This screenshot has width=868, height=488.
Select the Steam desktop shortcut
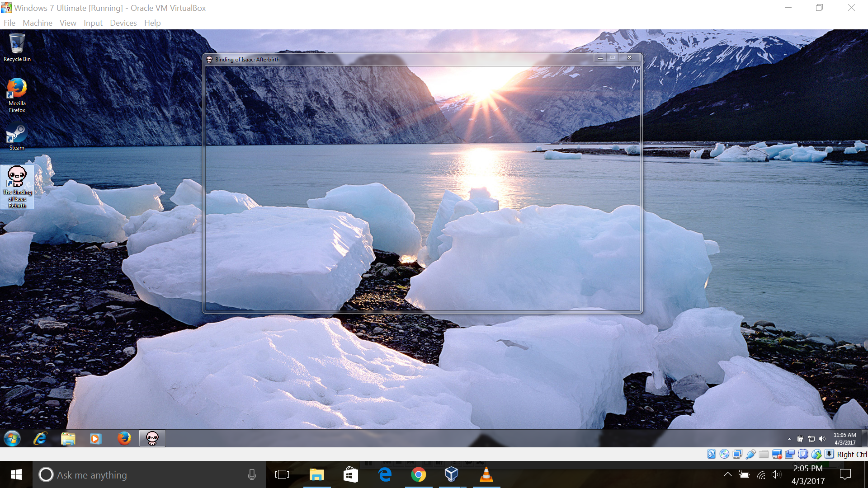coord(17,137)
